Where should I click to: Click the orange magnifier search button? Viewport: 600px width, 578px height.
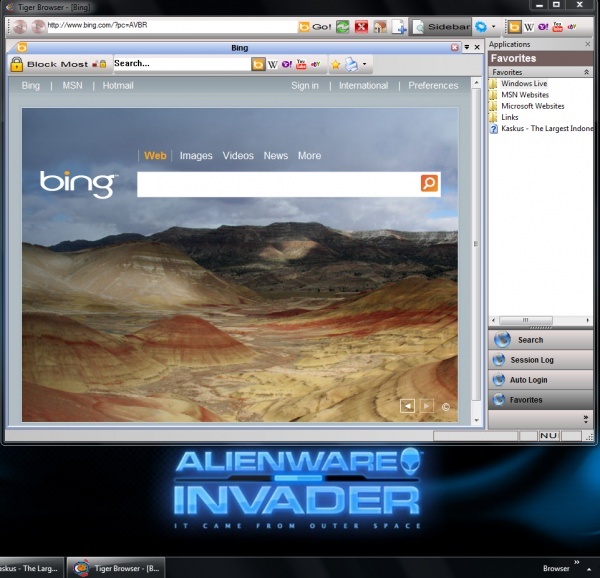[429, 183]
